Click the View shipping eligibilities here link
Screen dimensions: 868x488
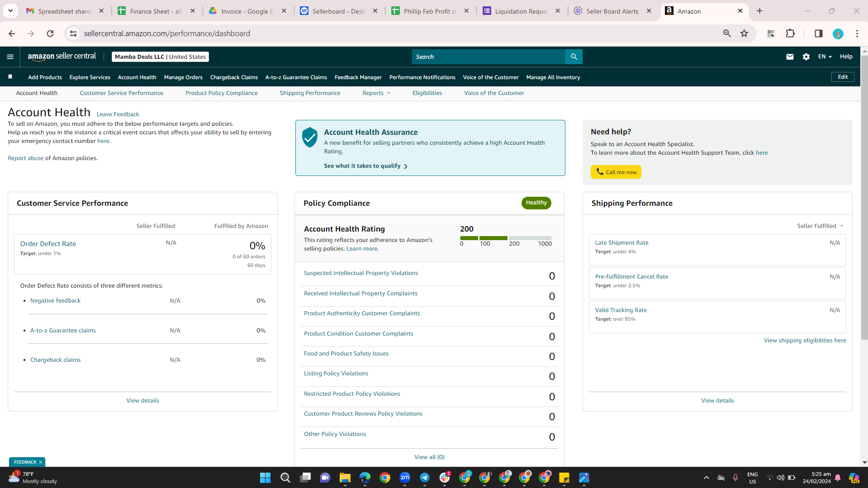coord(805,341)
